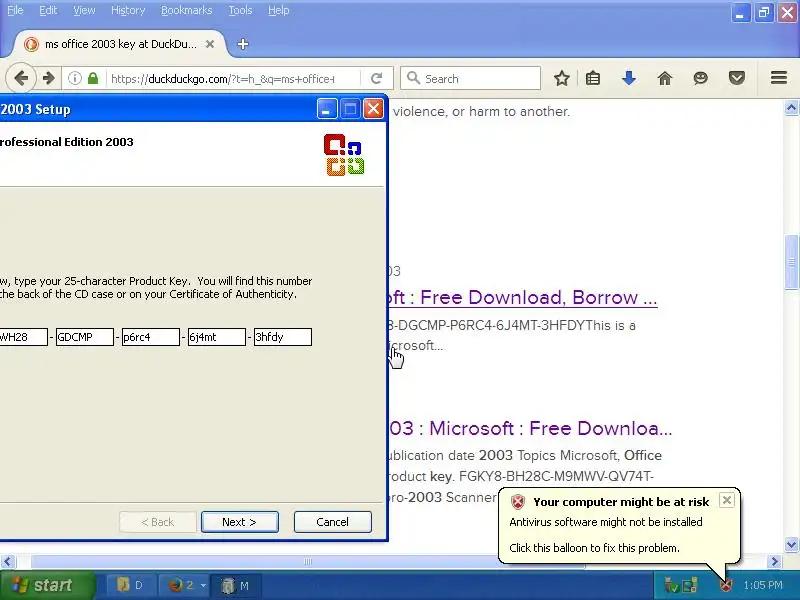Screen dimensions: 800x600
Task: Open the Edit menu in Firefox
Action: pos(48,10)
